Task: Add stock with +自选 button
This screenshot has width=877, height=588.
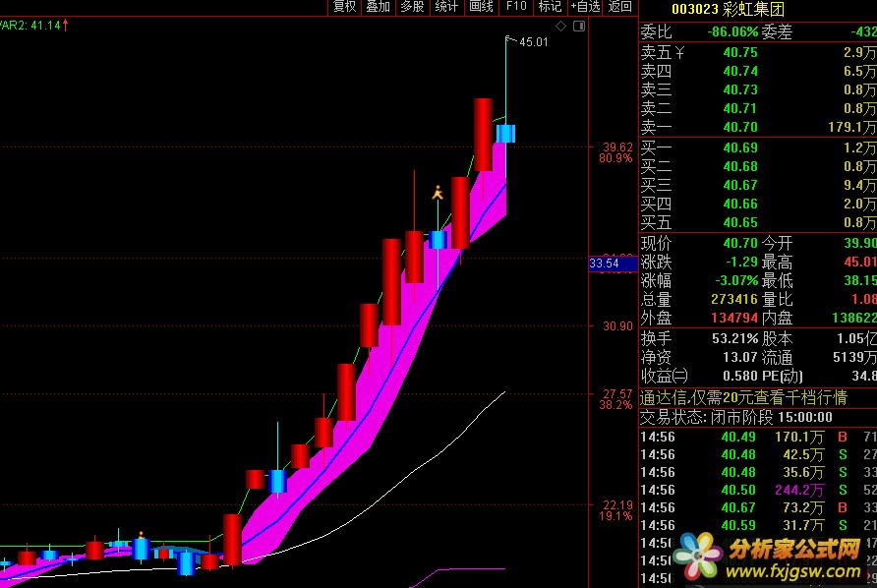Action: tap(585, 7)
